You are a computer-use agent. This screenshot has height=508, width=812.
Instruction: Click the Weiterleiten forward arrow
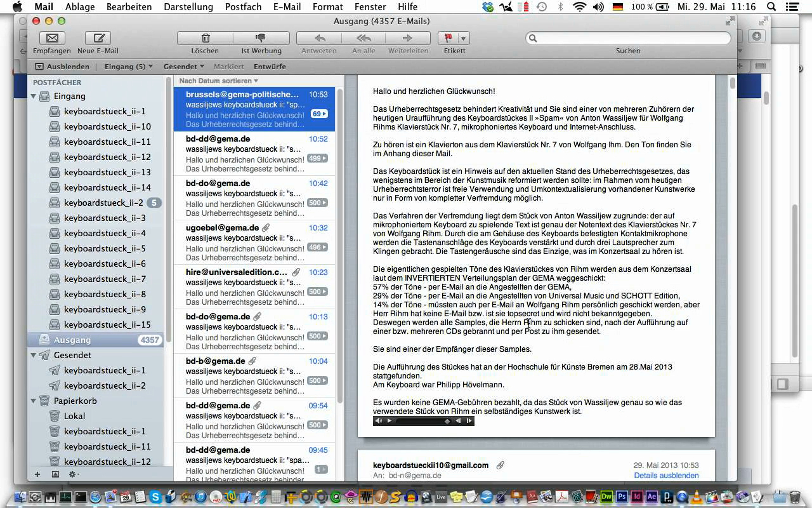click(408, 38)
